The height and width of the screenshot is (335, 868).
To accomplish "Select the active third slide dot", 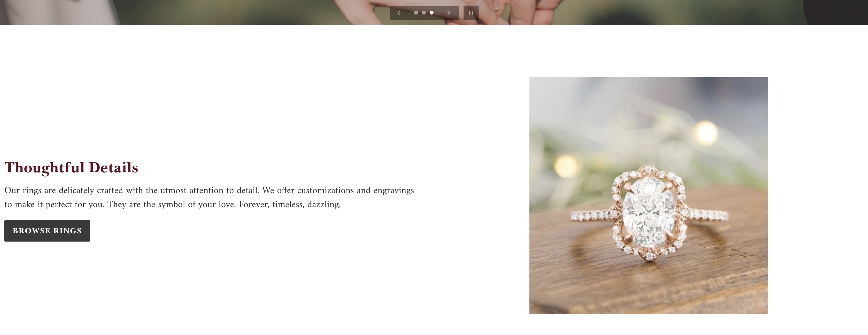I will point(432,13).
